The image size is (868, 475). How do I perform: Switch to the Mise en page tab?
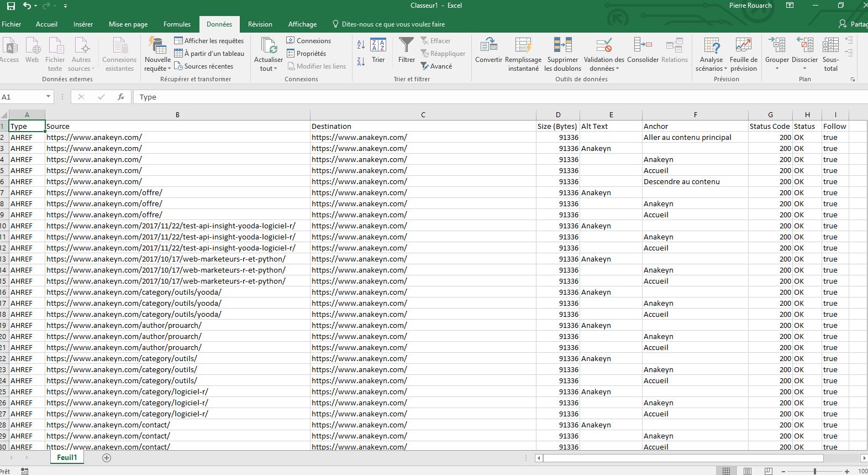(128, 24)
